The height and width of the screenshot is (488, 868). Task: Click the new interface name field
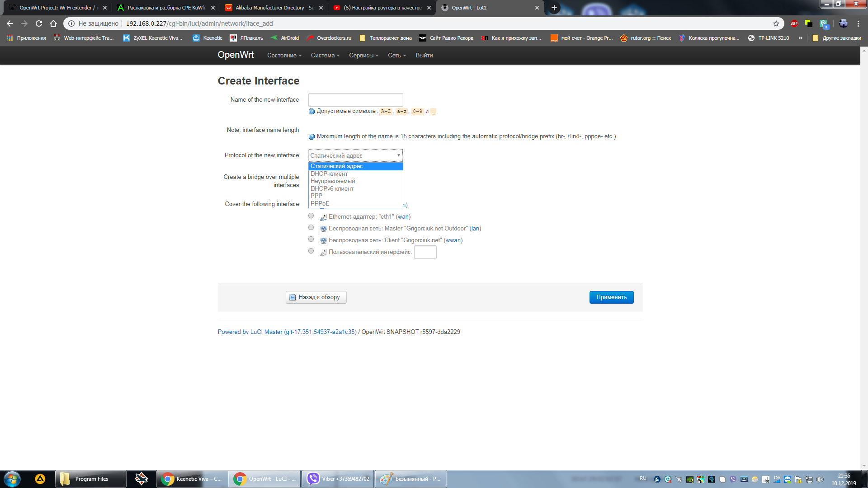[x=355, y=100]
